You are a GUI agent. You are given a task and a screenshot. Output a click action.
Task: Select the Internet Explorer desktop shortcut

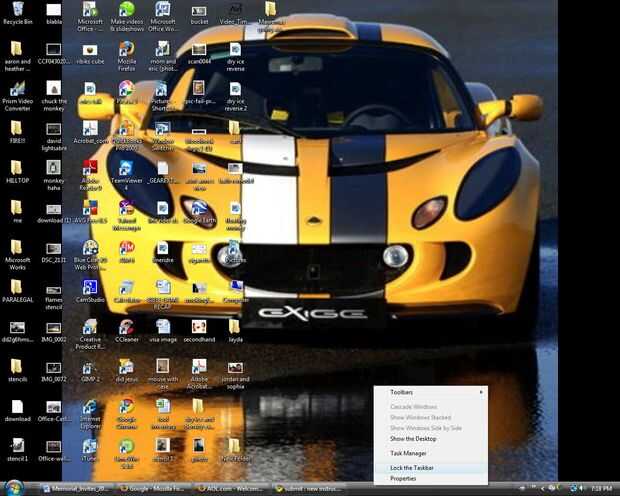click(x=90, y=415)
